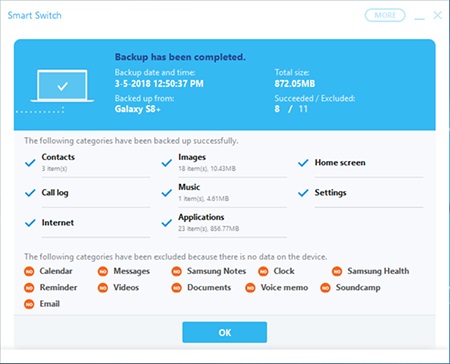Screen dimensions: 450x364
Task: Click the Samsung Notes excluded label
Action: point(216,271)
